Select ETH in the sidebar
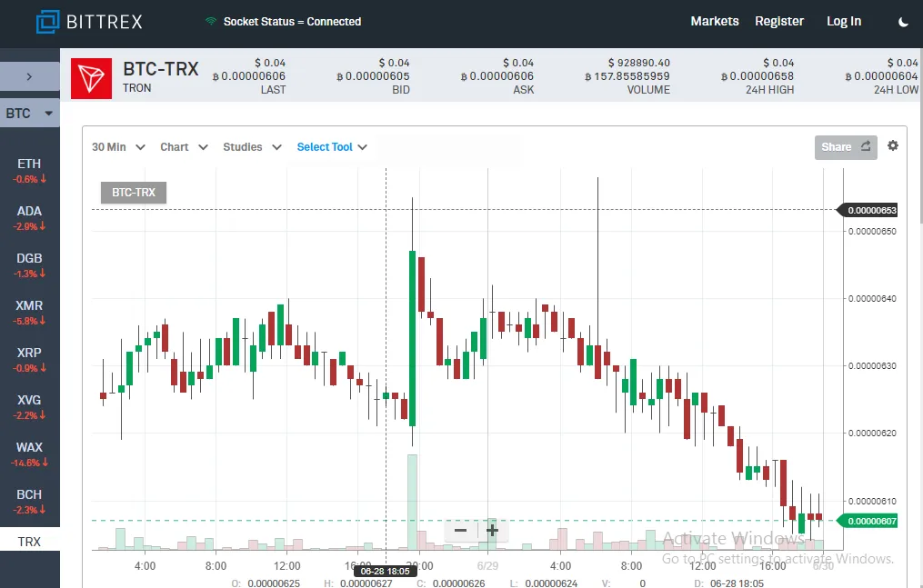 (x=29, y=171)
